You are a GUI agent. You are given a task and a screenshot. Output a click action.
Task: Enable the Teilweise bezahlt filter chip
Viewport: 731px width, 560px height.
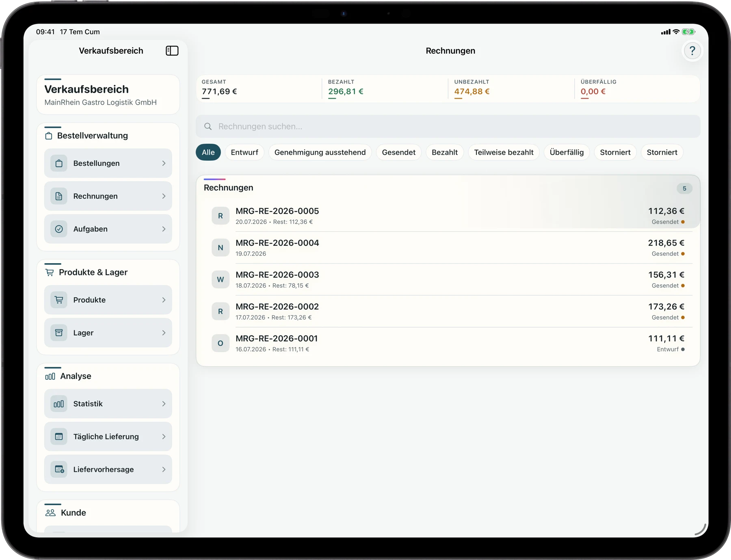pos(504,152)
